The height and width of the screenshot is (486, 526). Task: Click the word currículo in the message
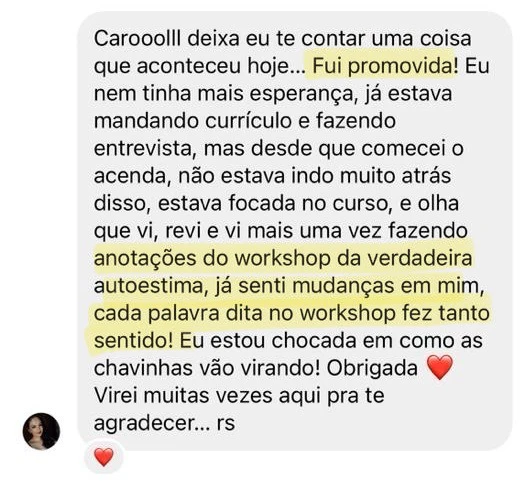coord(248,121)
